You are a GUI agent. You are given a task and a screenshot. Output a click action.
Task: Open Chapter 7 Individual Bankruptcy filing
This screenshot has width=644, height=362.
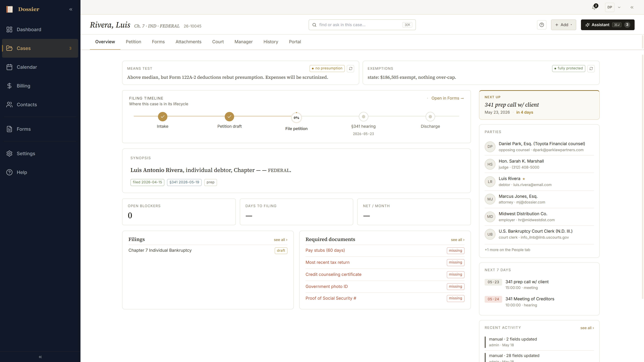tap(208, 251)
